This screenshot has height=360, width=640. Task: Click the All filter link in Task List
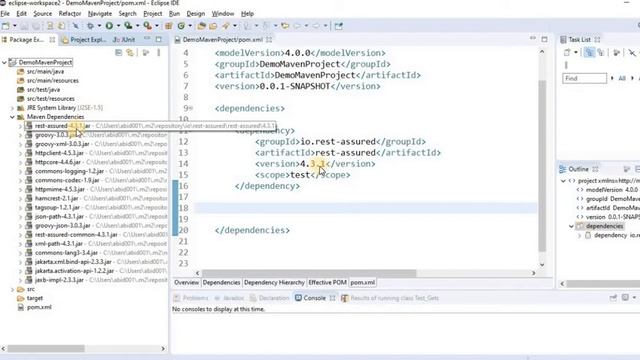tap(622, 78)
